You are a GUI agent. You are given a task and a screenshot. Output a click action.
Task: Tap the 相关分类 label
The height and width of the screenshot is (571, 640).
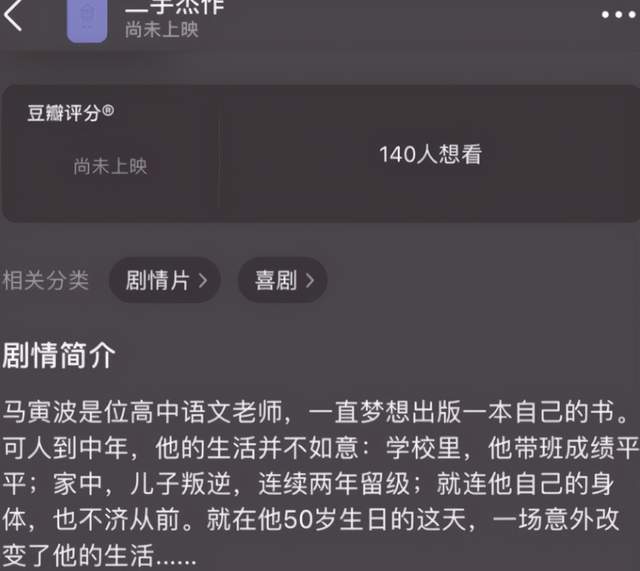45,280
